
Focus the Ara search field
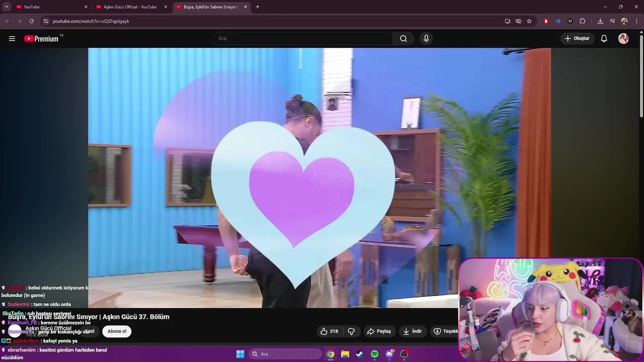point(303,39)
